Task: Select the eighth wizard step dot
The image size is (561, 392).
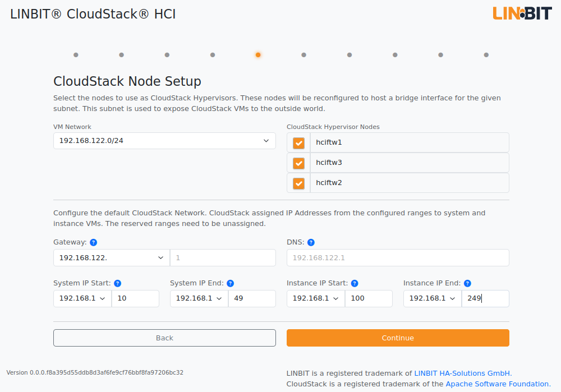Action: click(x=395, y=55)
